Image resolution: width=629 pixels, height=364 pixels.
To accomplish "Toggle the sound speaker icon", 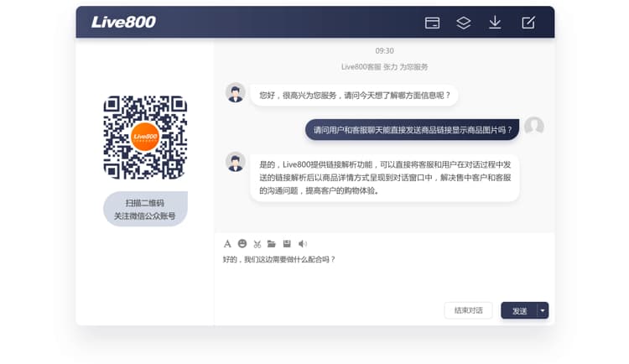I will coord(303,243).
